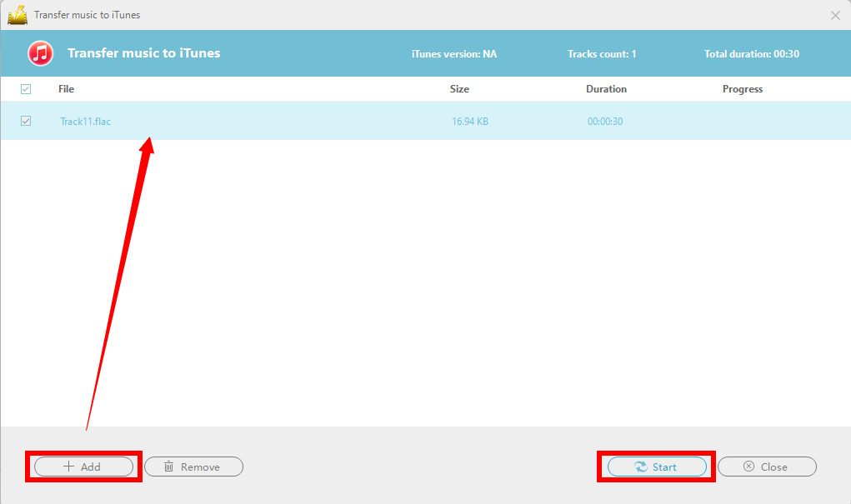Screen dimensions: 851x504
Task: Dismiss the window with the top-right X
Action: coord(835,15)
